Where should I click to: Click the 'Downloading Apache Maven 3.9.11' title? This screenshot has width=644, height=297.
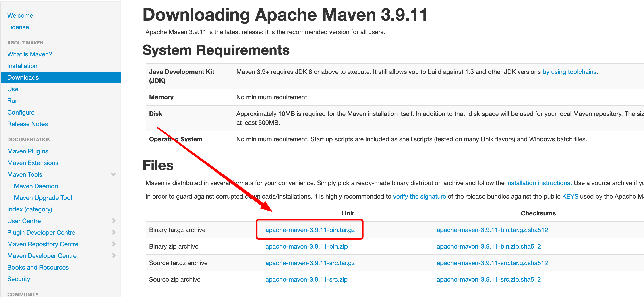click(x=285, y=15)
